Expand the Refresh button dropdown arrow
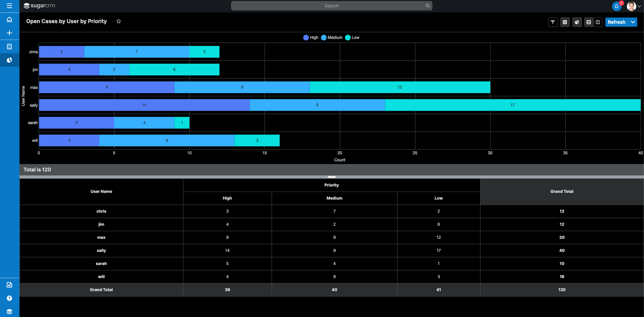The height and width of the screenshot is (317, 644). [x=633, y=22]
